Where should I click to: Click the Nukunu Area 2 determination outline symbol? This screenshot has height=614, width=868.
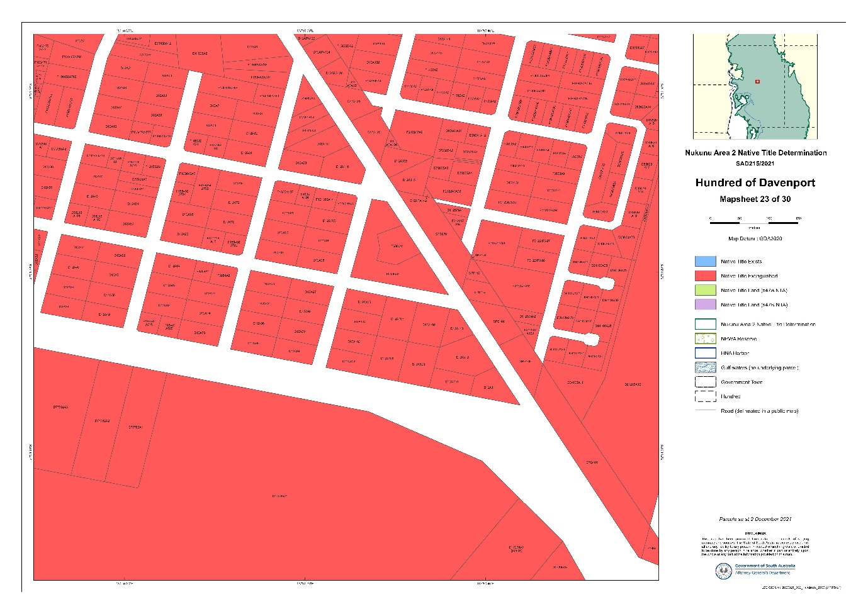[706, 324]
